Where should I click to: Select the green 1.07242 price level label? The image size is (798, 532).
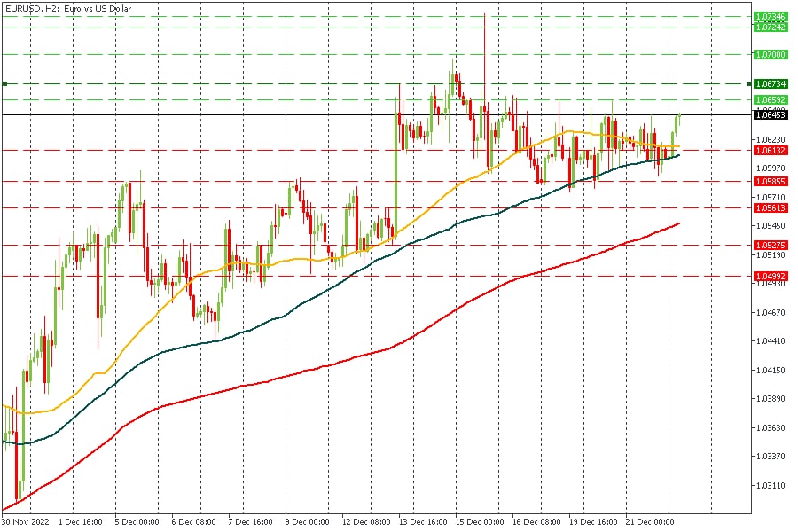[x=771, y=27]
